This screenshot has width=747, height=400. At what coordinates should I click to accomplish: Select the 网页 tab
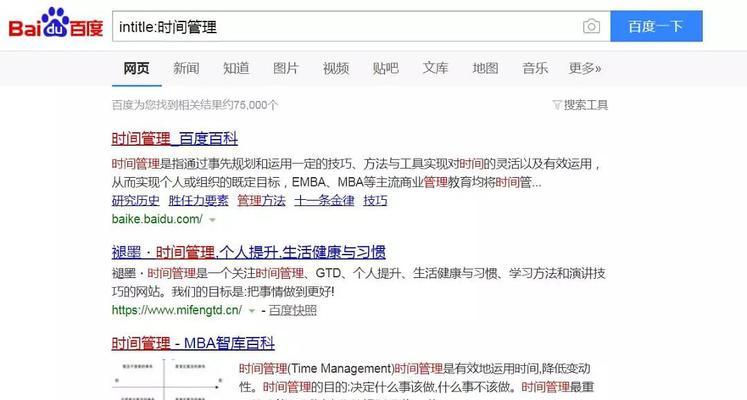[x=137, y=69]
